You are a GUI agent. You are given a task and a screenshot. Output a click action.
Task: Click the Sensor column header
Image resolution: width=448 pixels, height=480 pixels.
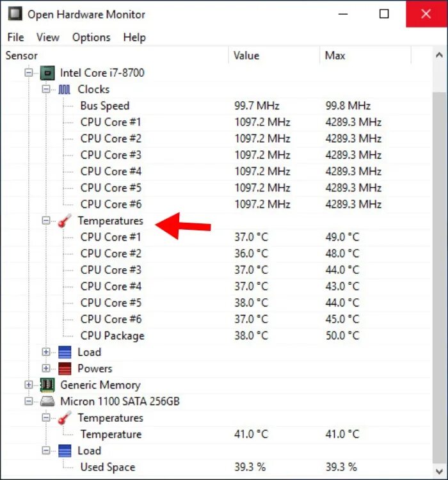[115, 56]
